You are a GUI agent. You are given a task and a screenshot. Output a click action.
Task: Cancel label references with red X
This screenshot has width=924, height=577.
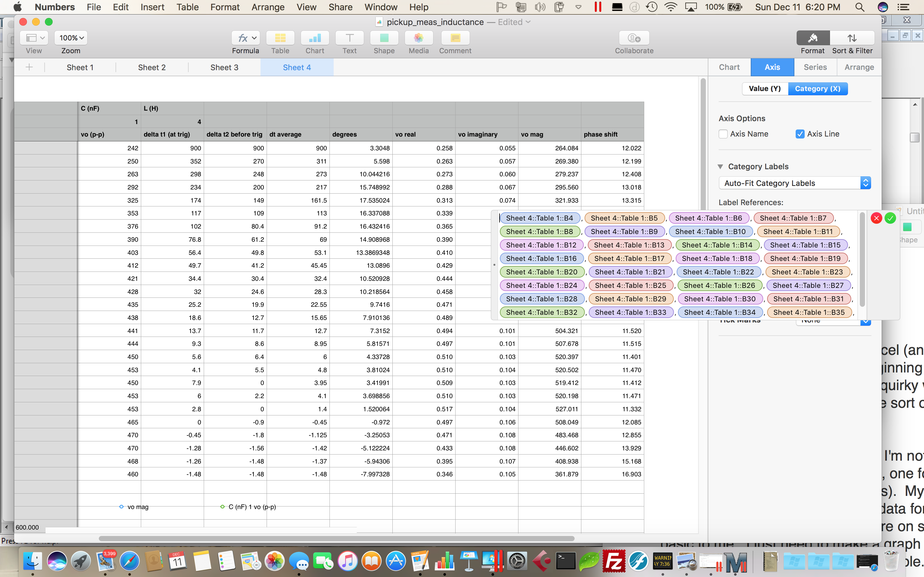[876, 218]
